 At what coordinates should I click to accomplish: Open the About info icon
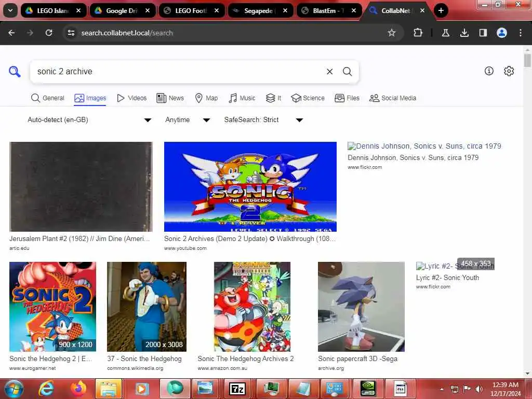pyautogui.click(x=489, y=71)
